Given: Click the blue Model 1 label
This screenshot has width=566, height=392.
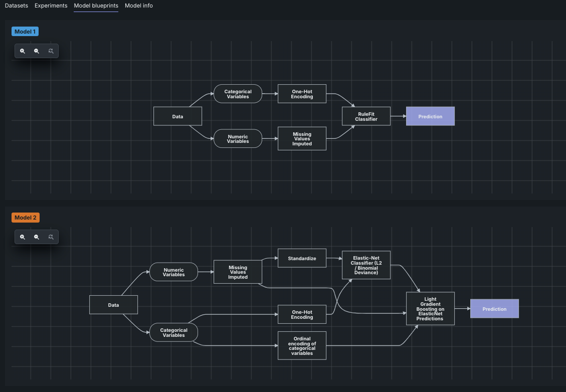Looking at the screenshot, I should 25,32.
